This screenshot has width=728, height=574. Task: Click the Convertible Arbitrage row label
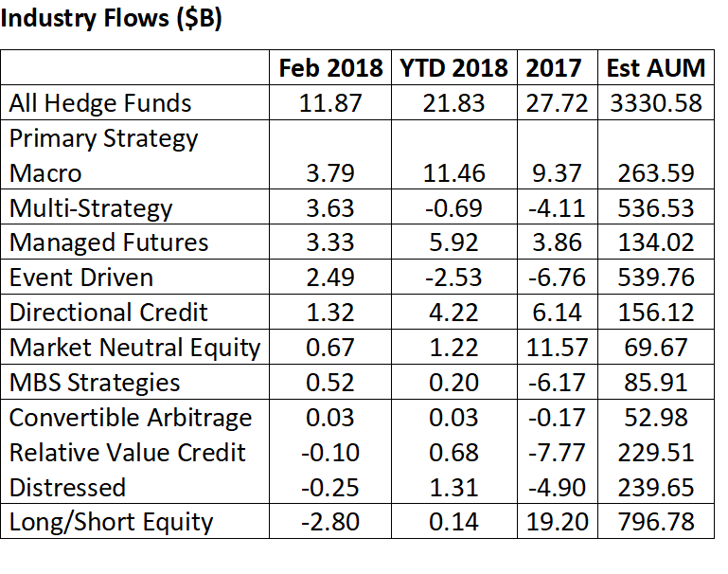(x=131, y=418)
